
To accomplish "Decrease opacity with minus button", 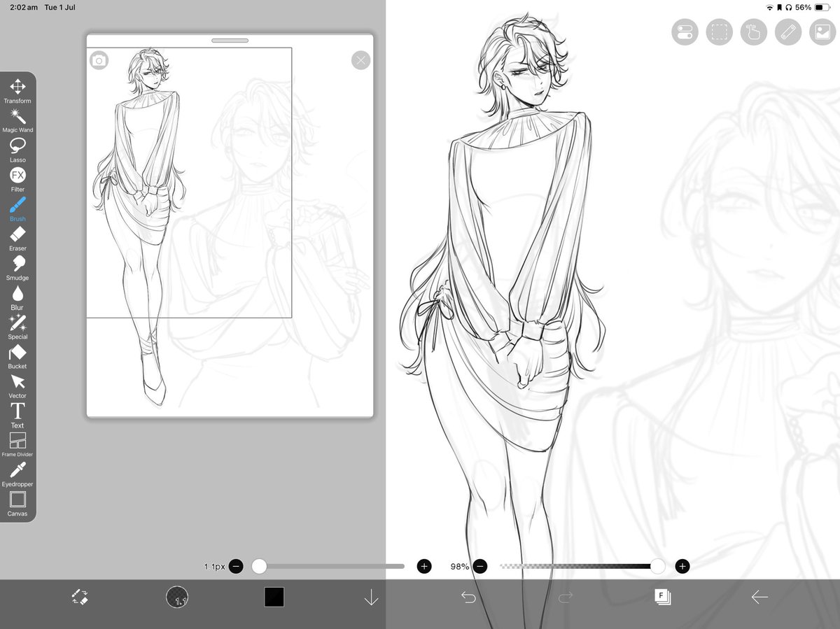I will click(479, 566).
